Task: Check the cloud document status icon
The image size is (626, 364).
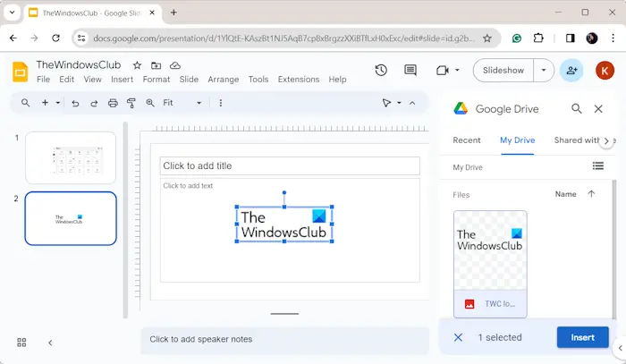Action: tap(175, 65)
